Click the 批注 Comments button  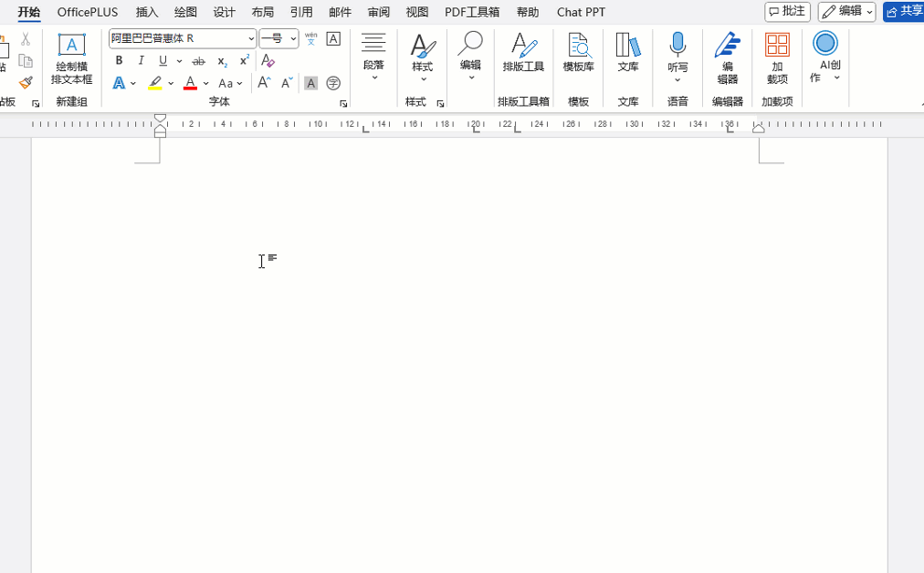click(787, 12)
